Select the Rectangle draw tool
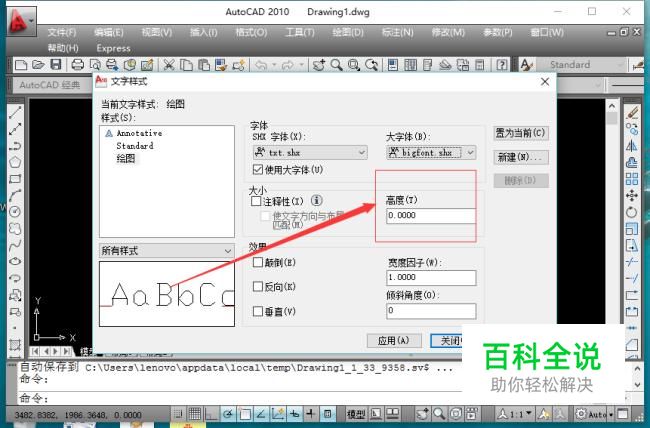The height and width of the screenshot is (428, 650). tap(15, 179)
